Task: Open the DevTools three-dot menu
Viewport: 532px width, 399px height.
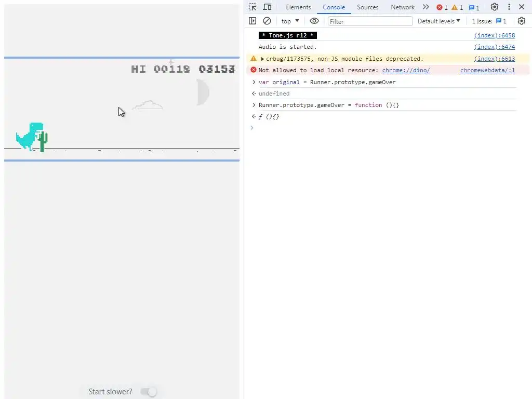Action: coord(509,7)
